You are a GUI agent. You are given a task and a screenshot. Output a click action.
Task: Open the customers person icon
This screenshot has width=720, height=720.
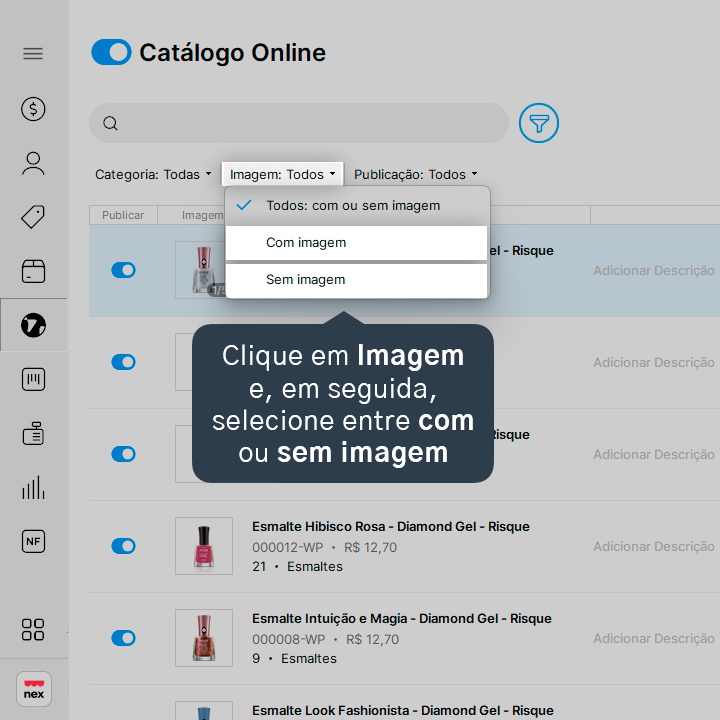tap(33, 163)
